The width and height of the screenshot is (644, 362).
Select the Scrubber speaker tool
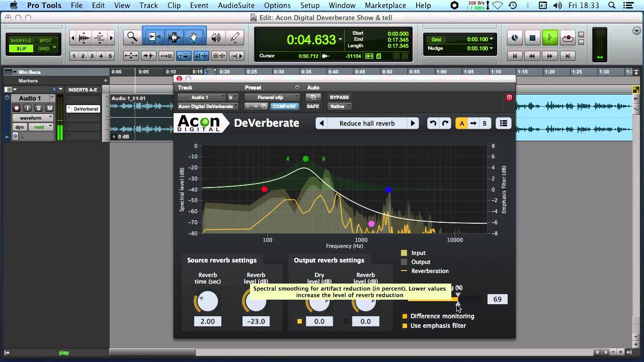click(x=216, y=37)
